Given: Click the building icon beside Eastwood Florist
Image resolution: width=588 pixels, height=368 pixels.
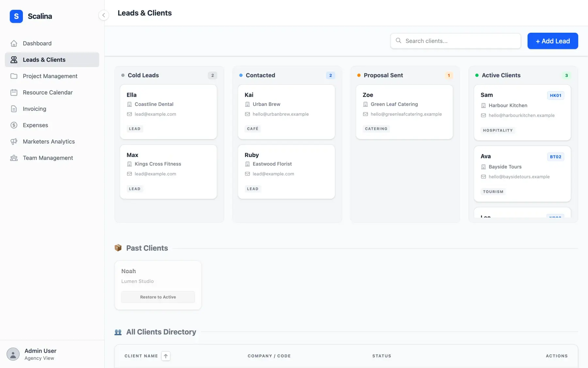Looking at the screenshot, I should [x=247, y=164].
